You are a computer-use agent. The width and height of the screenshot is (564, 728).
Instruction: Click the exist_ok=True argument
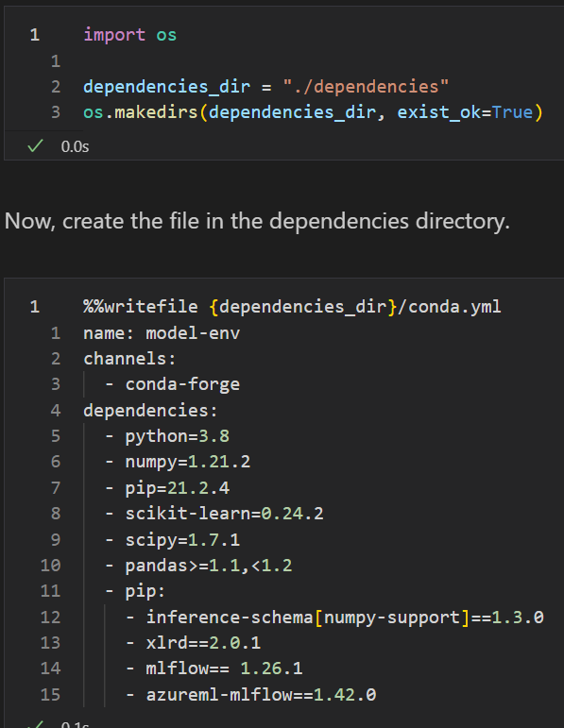pyautogui.click(x=465, y=112)
